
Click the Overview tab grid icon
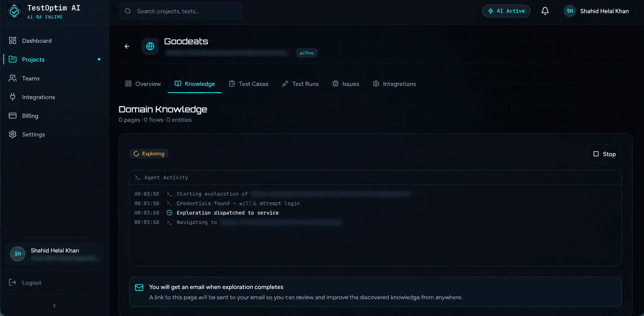(x=128, y=83)
